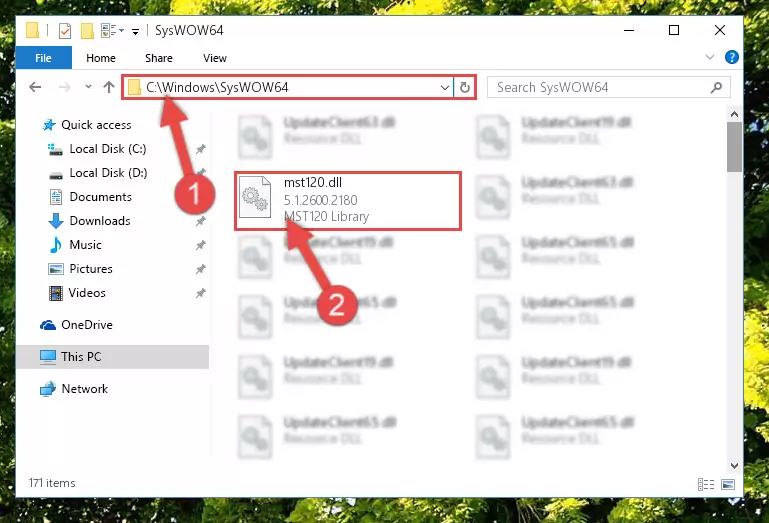
Task: Open the recent locations dropdown arrow
Action: point(88,87)
